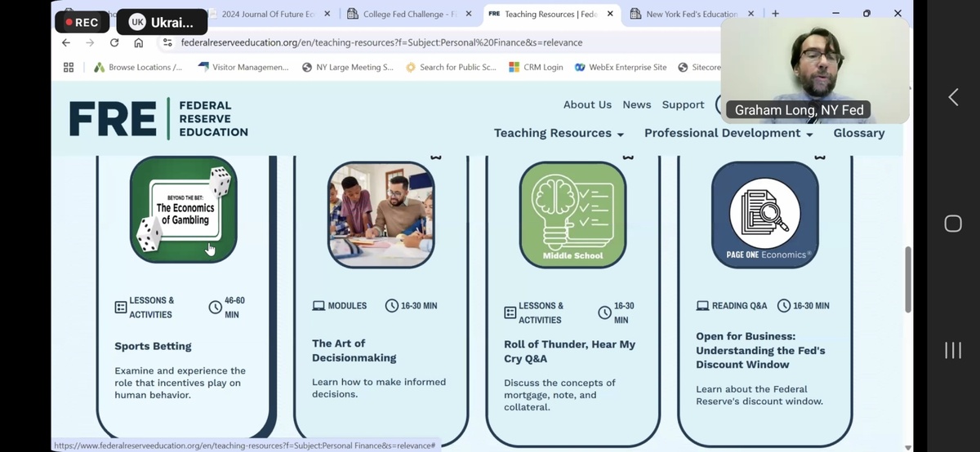Open The Art of Decisionmaking title
The image size is (980, 452).
354,351
